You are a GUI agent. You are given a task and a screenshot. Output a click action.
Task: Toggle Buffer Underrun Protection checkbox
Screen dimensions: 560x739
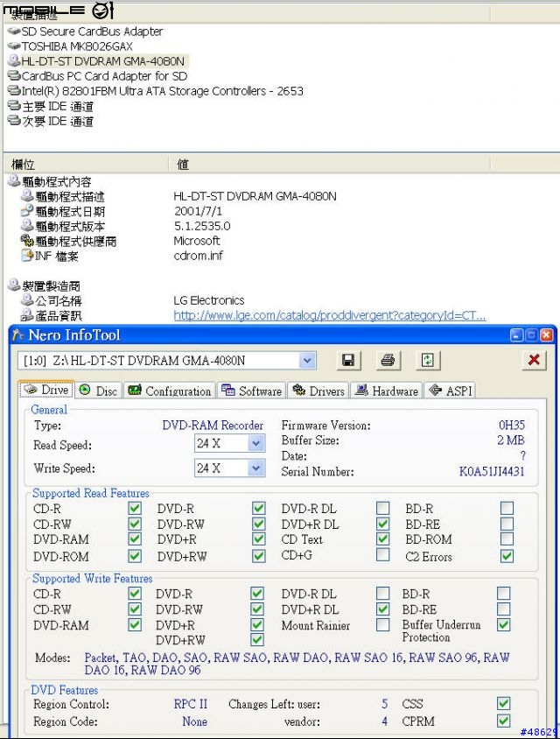[x=503, y=625]
